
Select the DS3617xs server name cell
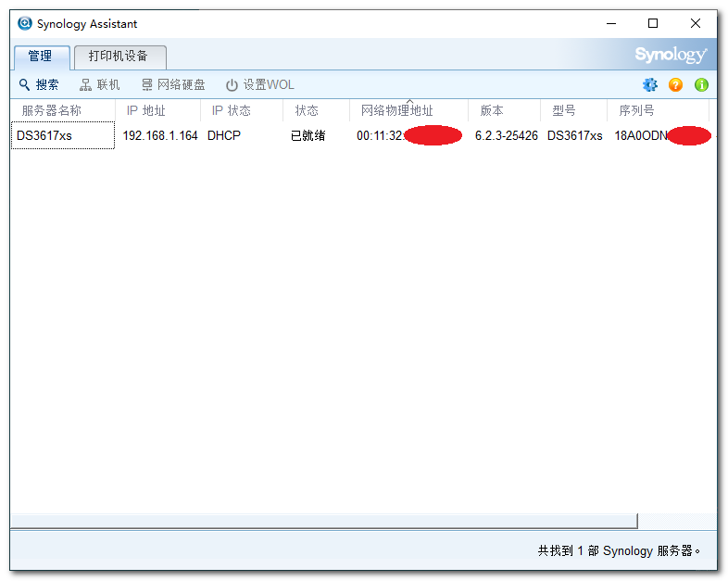tap(63, 135)
